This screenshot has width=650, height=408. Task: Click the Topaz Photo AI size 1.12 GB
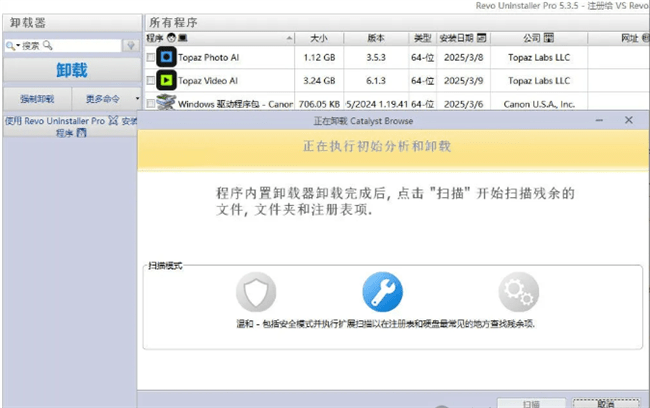319,57
